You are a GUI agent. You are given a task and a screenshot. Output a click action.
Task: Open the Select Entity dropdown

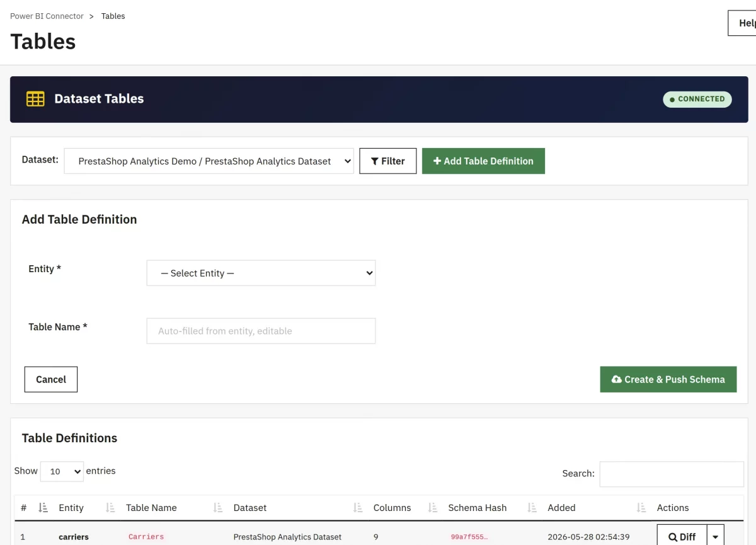(261, 273)
